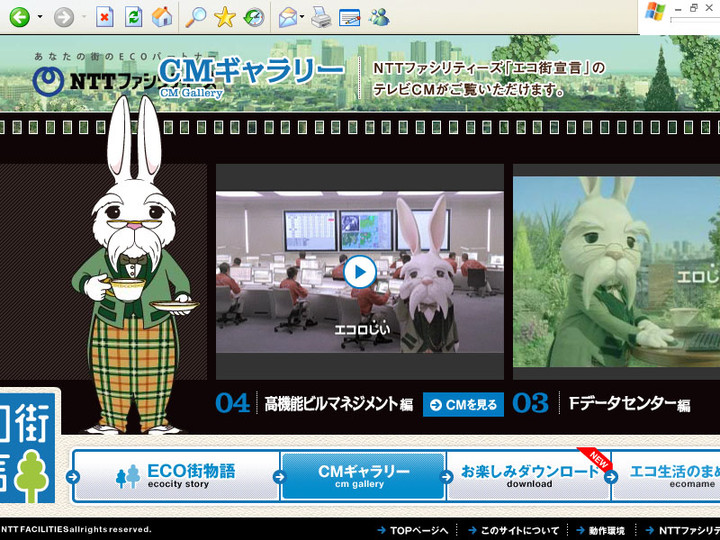Click the エコ街物語 tree logo badge
Screen dimensions: 720x540
tap(28, 447)
